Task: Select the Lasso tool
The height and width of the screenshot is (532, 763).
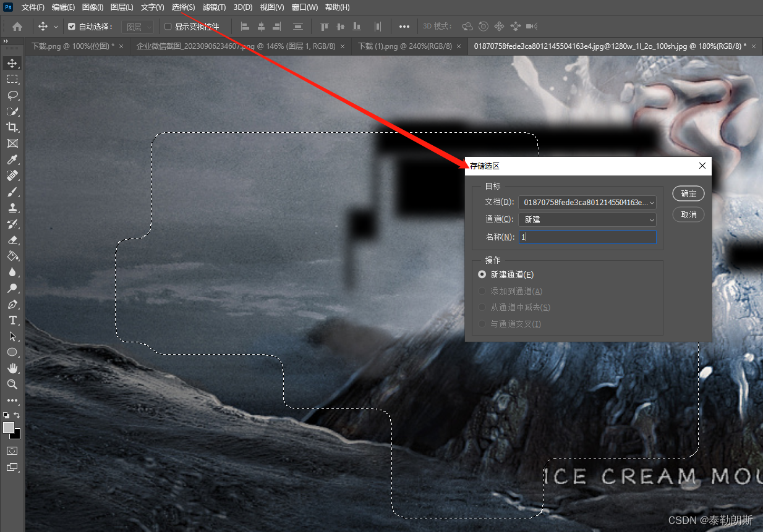Action: [12, 95]
